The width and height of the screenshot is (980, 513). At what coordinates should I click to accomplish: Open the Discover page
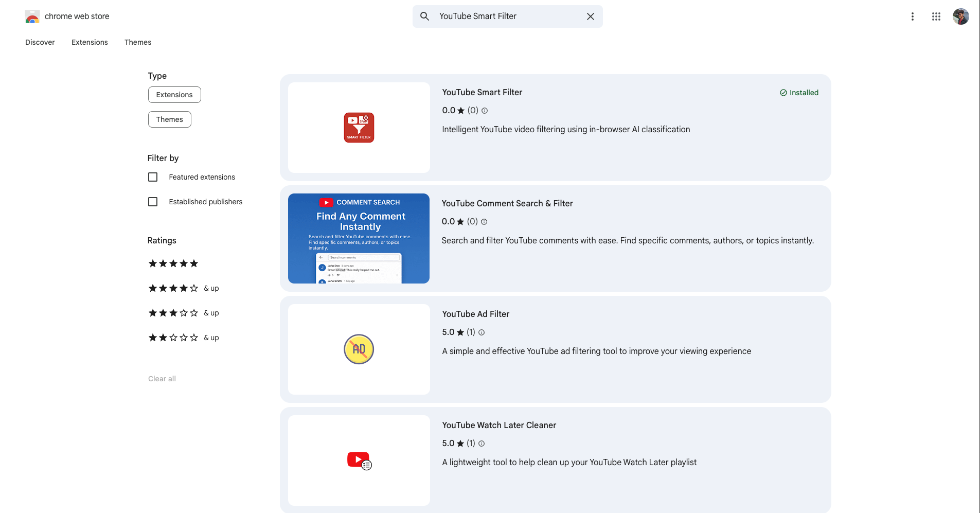click(x=40, y=42)
